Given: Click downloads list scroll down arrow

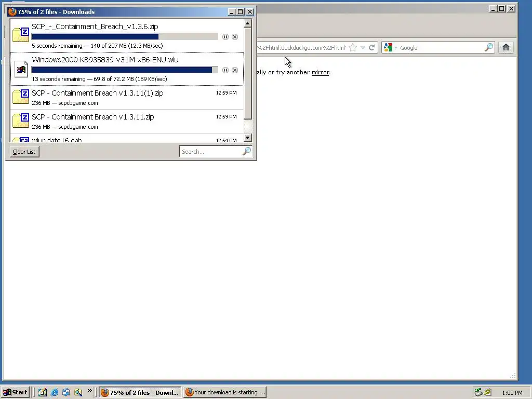Looking at the screenshot, I should [248, 137].
